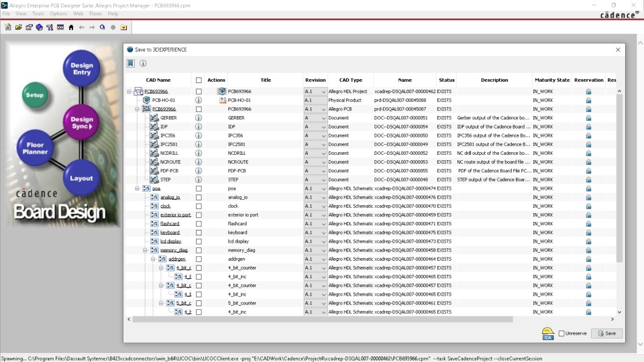
Task: Check the box for the analog_io row
Action: 199,197
